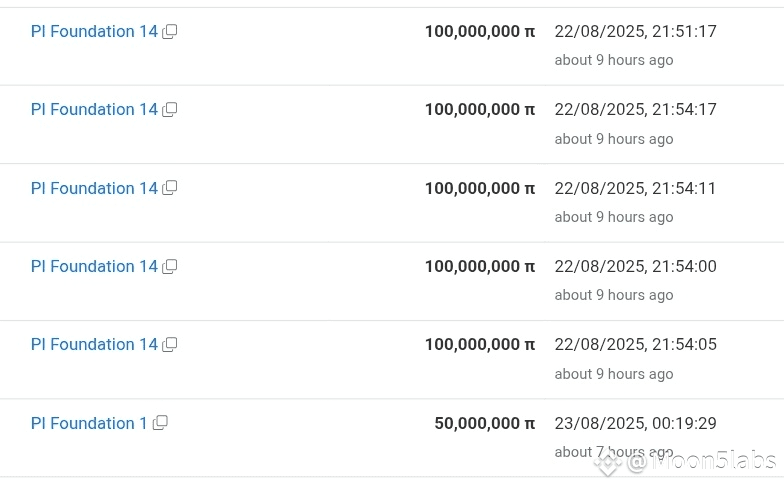
Task: Click 100,000,000 π amount in 21:54:11 row
Action: pos(480,188)
